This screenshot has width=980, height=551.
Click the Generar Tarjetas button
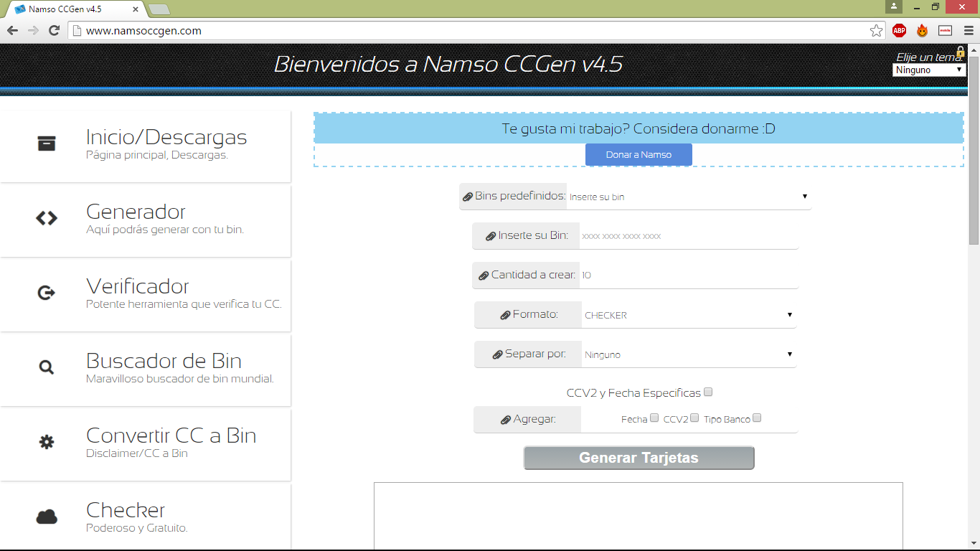tap(639, 458)
